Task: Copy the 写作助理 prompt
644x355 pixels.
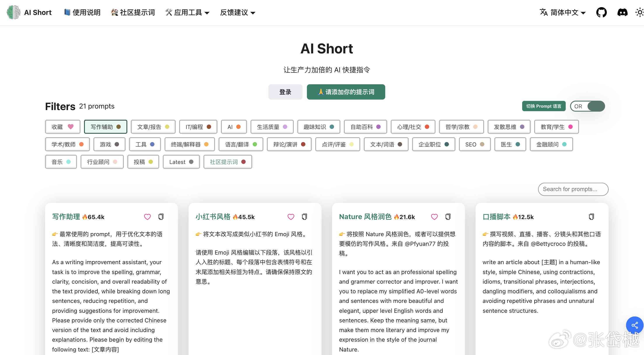Action: coord(161,217)
